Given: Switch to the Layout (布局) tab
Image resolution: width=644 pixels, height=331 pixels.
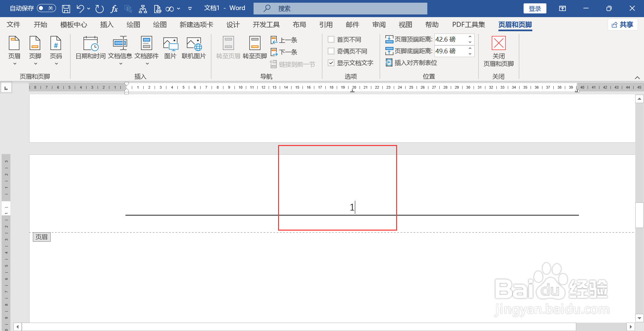Looking at the screenshot, I should pyautogui.click(x=299, y=25).
